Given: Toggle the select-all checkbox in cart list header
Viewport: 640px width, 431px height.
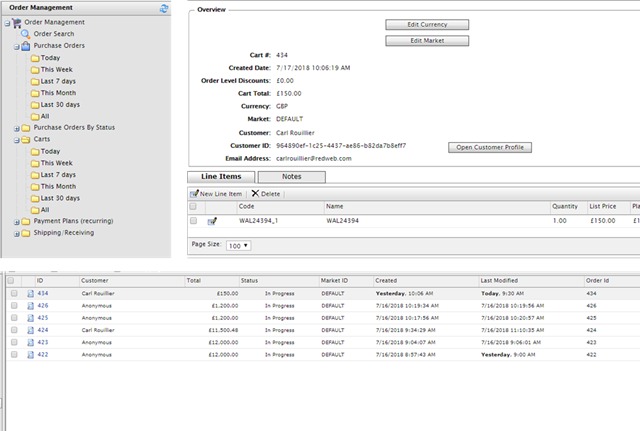Looking at the screenshot, I should pyautogui.click(x=12, y=281).
